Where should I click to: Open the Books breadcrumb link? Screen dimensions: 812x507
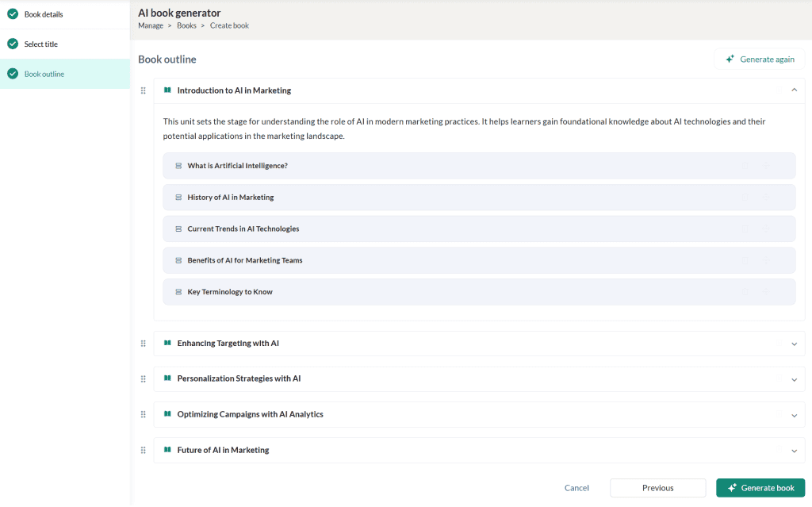point(186,25)
